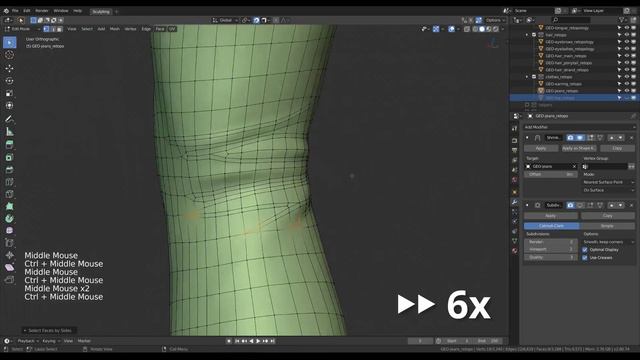Viewport: 640px width, 360px height.
Task: Hide GEO-hair_main_retopo with its eye icon
Action: point(627,56)
